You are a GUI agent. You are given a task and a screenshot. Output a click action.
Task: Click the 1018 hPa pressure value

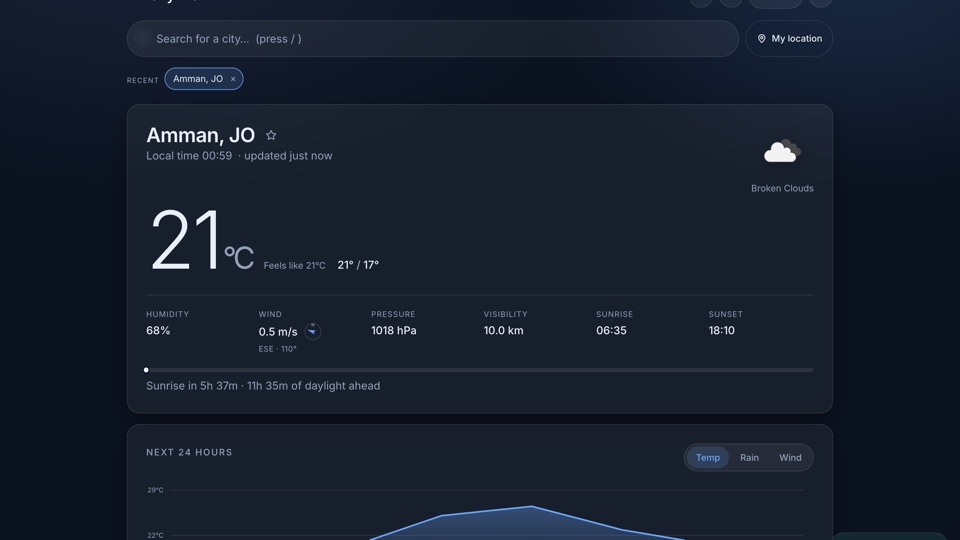(x=394, y=331)
